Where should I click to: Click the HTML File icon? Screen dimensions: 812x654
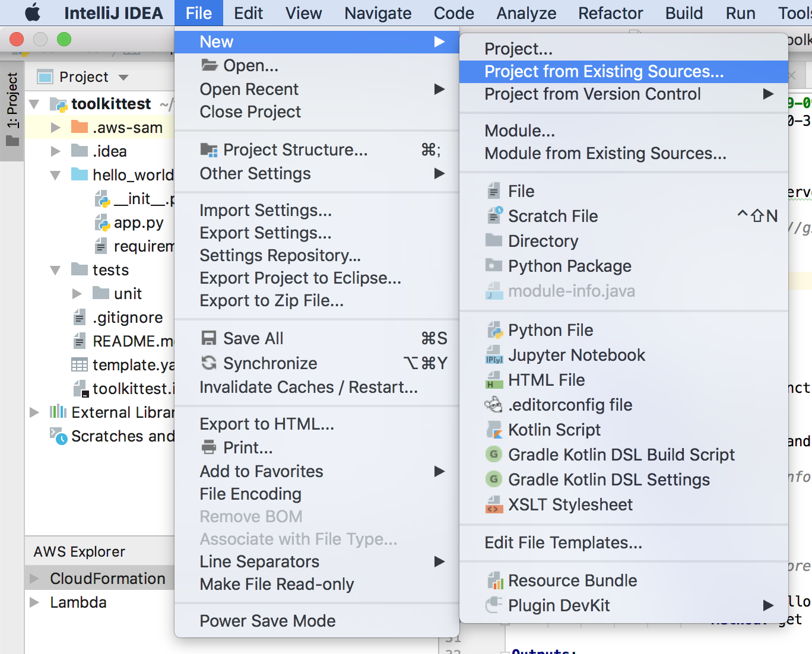coord(494,380)
